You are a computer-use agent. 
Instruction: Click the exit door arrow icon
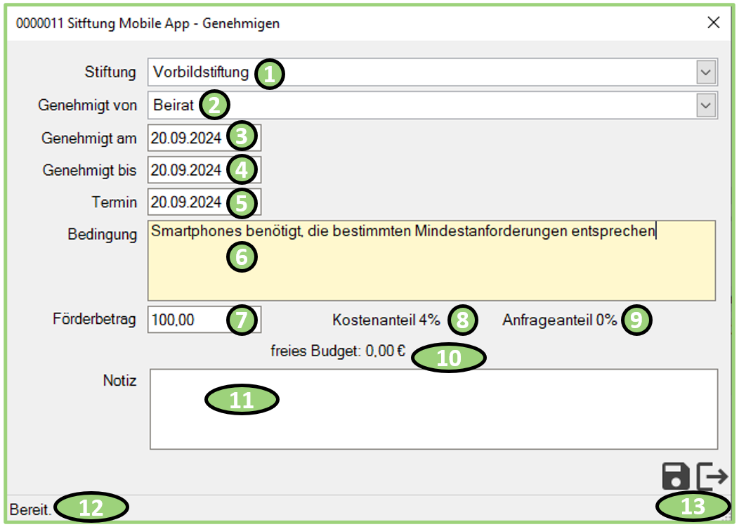[x=712, y=475]
